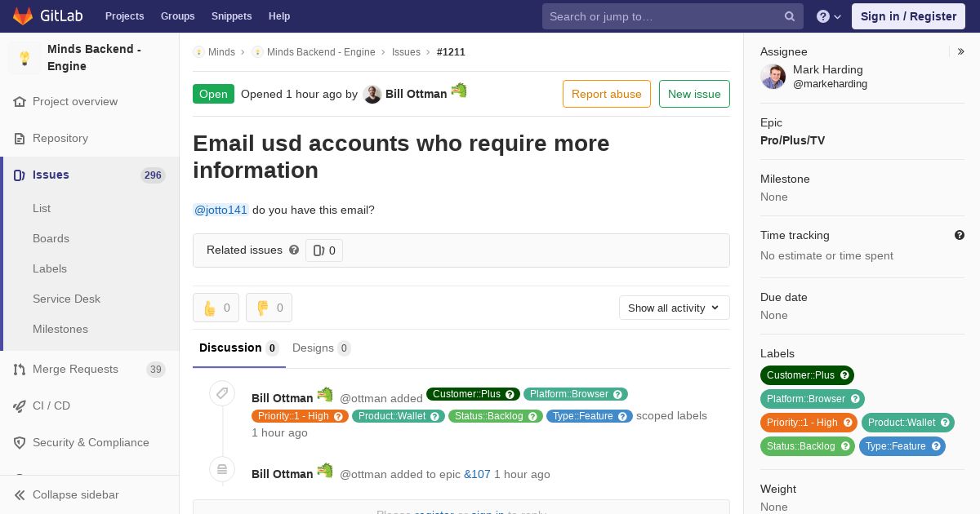Click Bill Ottman's avatar in the issue header
The height and width of the screenshot is (514, 980).
[372, 94]
